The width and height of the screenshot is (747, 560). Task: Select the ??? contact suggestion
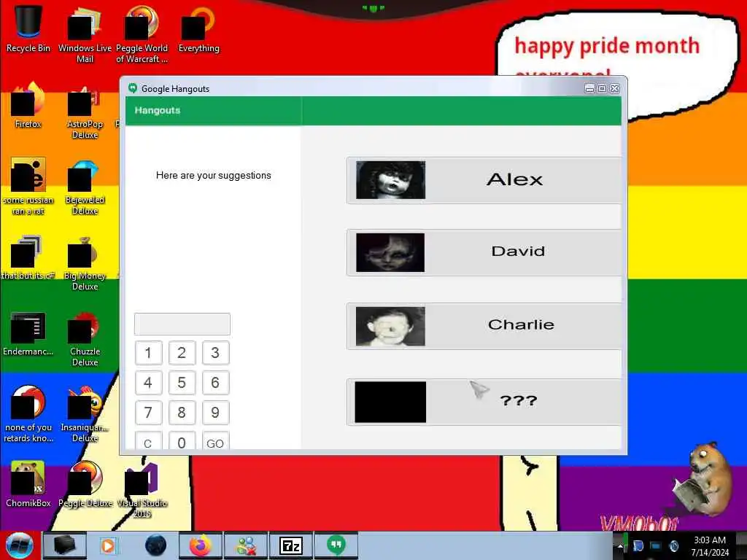484,402
